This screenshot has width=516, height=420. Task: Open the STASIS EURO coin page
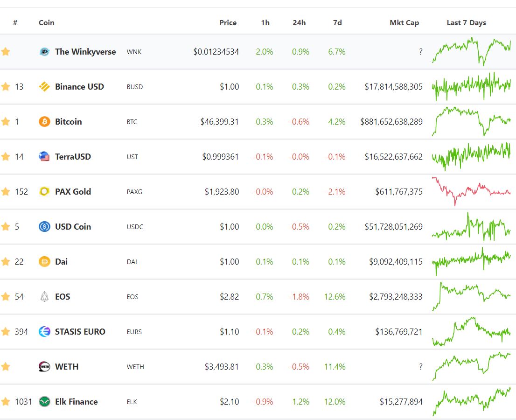coord(80,332)
